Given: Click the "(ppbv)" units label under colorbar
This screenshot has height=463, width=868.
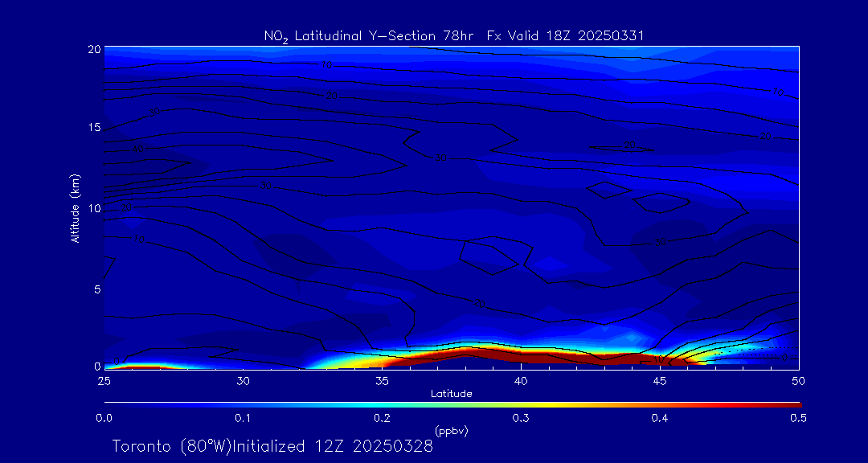Looking at the screenshot, I should click(x=452, y=432).
